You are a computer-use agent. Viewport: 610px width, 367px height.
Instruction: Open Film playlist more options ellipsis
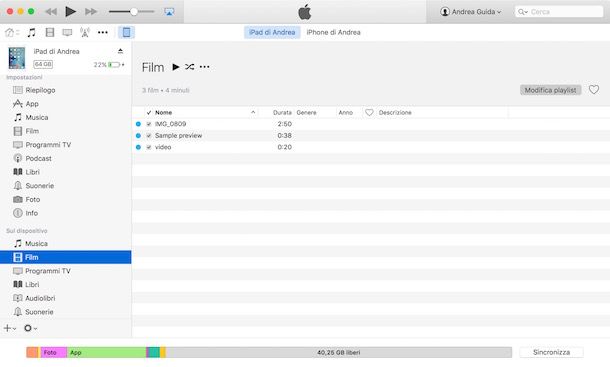point(205,67)
